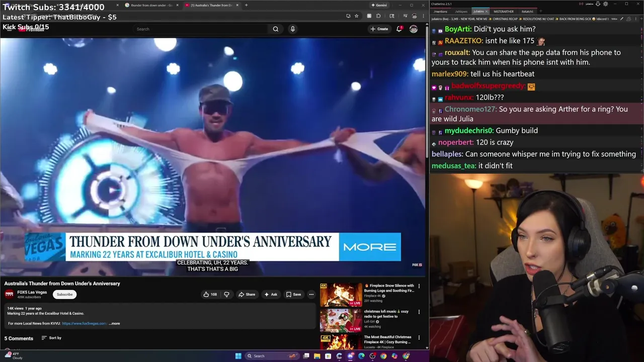Viewport: 644px width, 362px height.
Task: Open the MISTERARTHER chat tab
Action: click(504, 12)
